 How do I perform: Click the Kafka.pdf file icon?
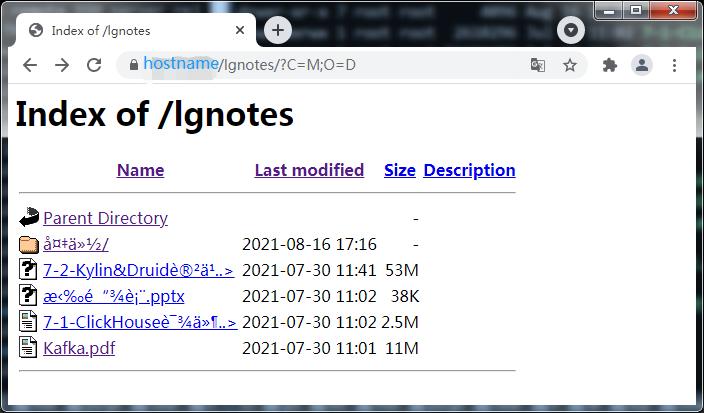[x=28, y=348]
